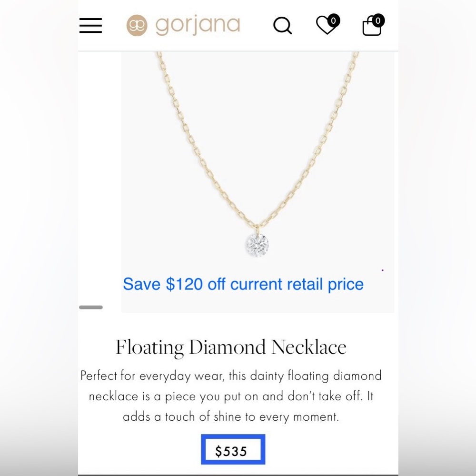
Task: Click the gg monogram logo
Action: click(137, 25)
